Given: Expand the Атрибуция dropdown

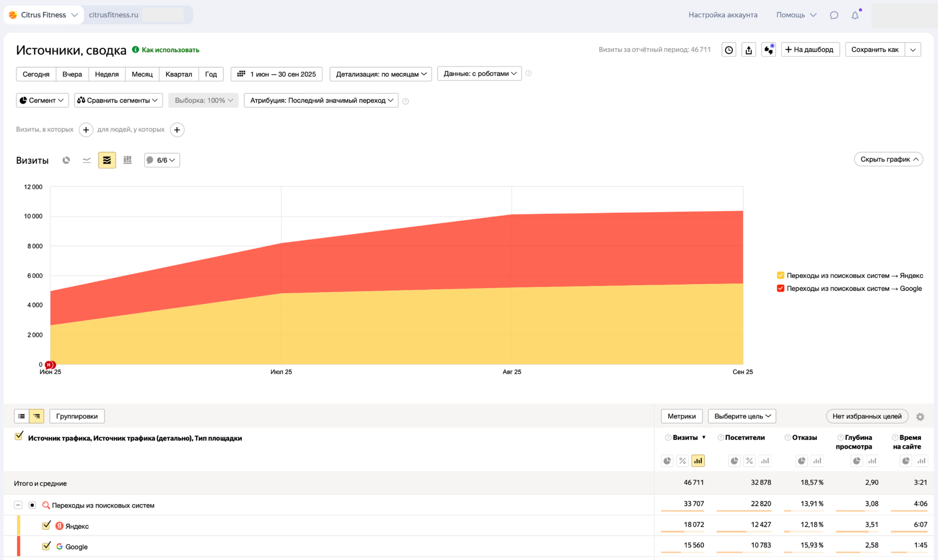Looking at the screenshot, I should 321,100.
